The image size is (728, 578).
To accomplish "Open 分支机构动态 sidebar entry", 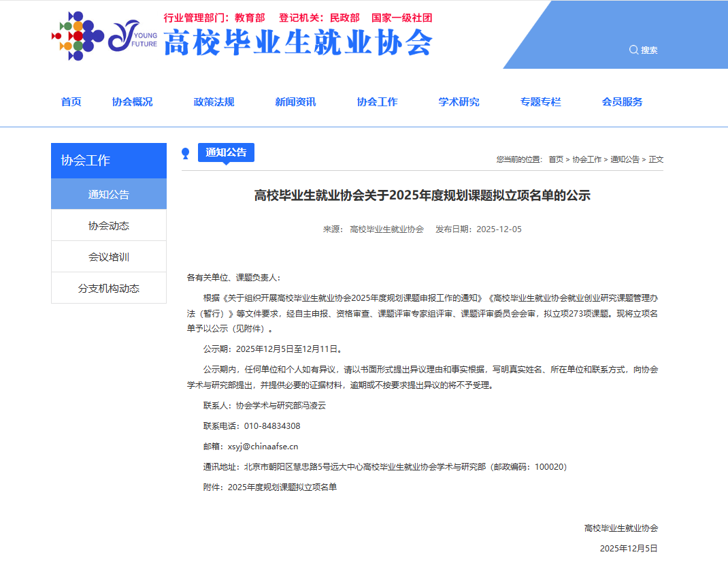I will [109, 288].
